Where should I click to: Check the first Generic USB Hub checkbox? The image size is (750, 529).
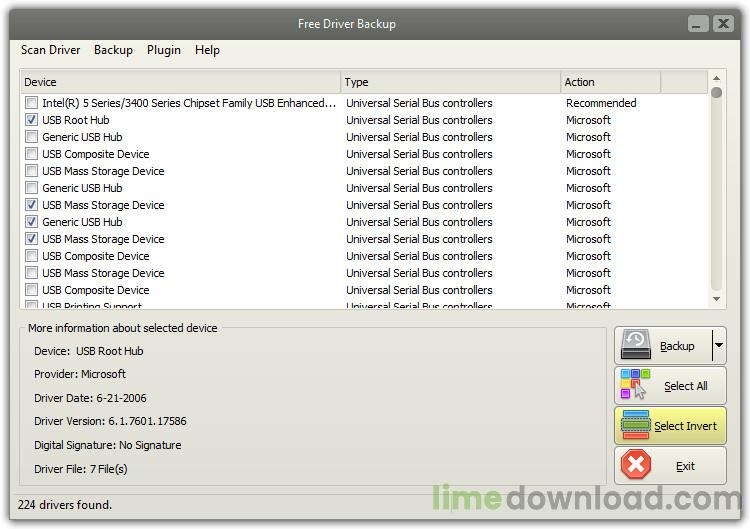(32, 137)
